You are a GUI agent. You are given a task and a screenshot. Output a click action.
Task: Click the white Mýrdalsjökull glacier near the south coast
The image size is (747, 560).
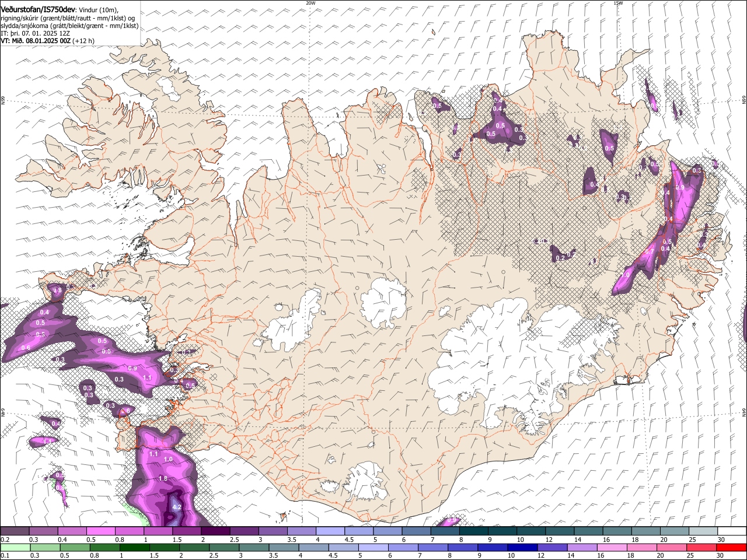point(366,481)
